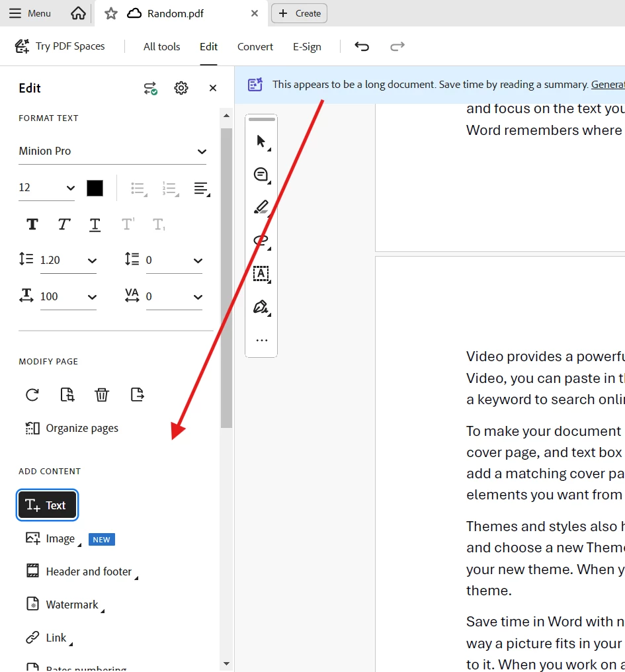Open the hamburger Menu
Viewport: 625px width, 672px height.
pyautogui.click(x=30, y=13)
